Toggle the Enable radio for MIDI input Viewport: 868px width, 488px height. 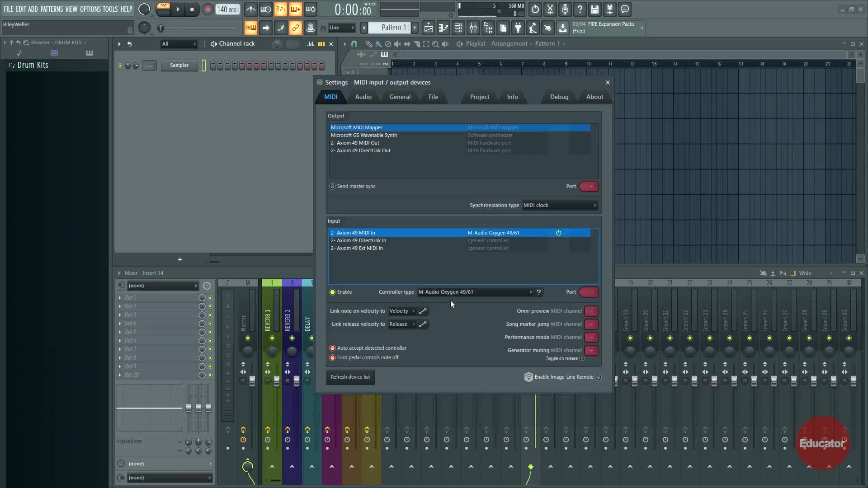[x=333, y=292]
